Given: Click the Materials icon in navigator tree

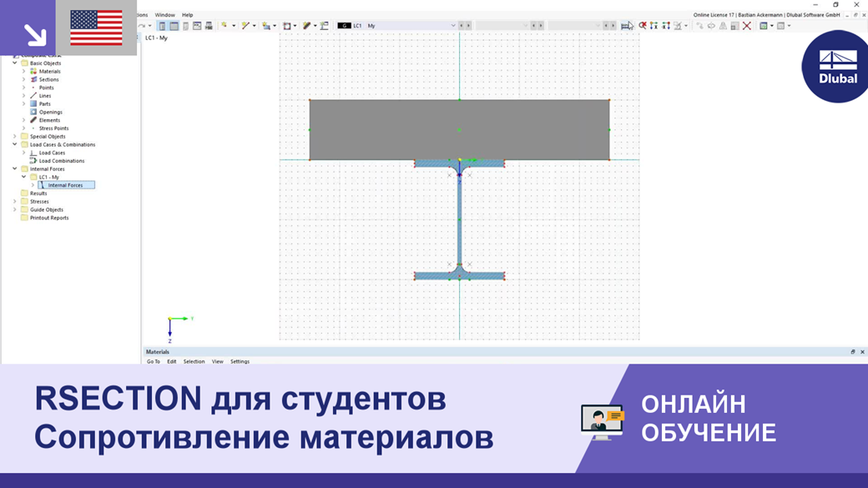Looking at the screenshot, I should (33, 72).
